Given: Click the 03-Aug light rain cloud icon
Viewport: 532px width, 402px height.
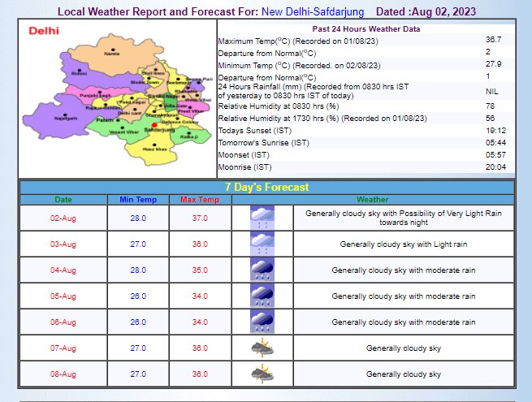Looking at the screenshot, I should click(x=262, y=244).
